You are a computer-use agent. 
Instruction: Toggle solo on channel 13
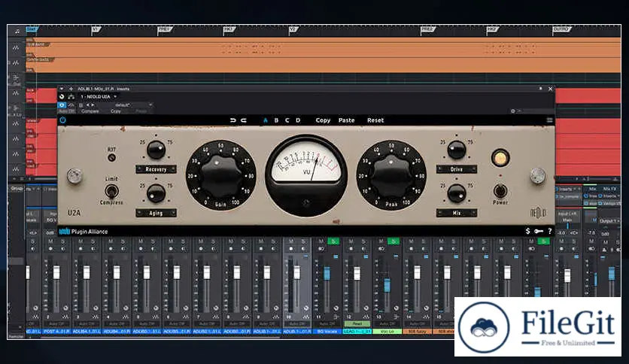coord(393,241)
